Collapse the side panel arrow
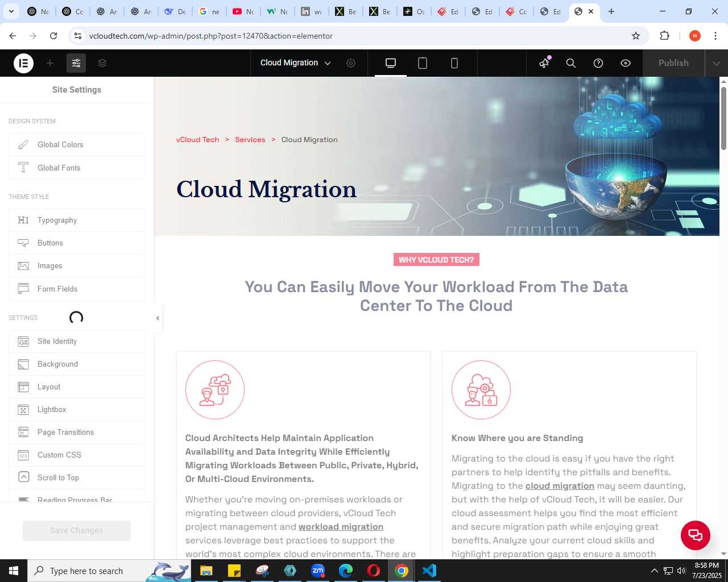 pos(158,318)
